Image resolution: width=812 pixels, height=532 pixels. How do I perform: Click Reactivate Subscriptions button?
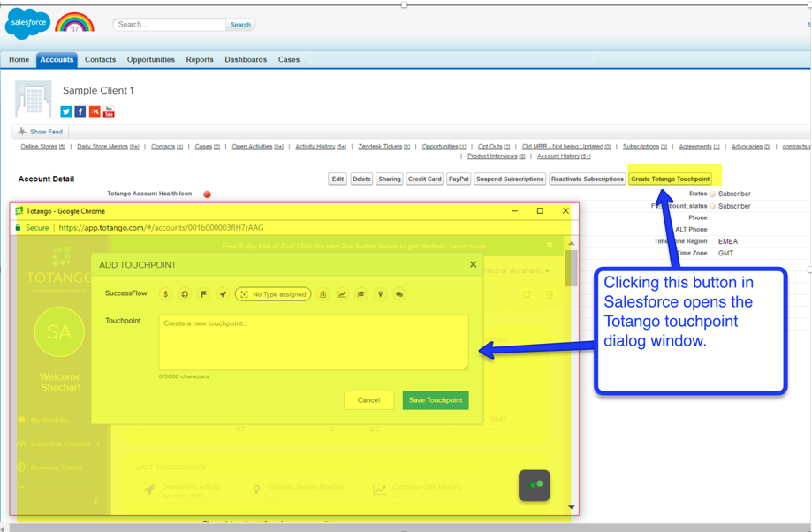(x=587, y=179)
